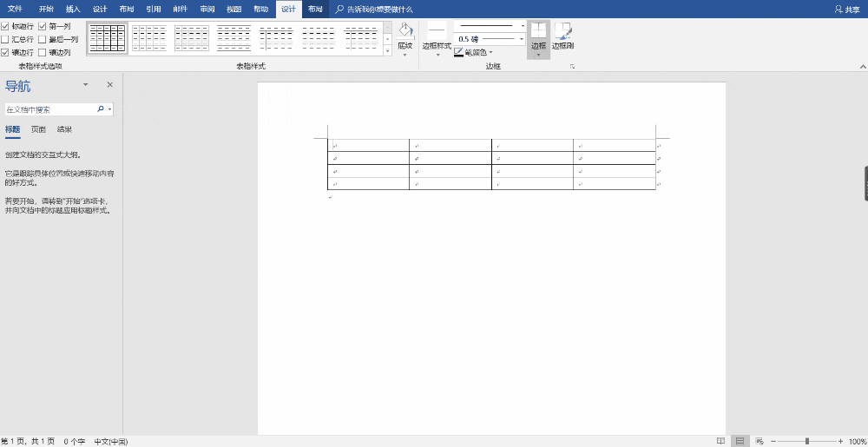Open the borders dialog launcher
868x447 pixels.
click(x=572, y=66)
